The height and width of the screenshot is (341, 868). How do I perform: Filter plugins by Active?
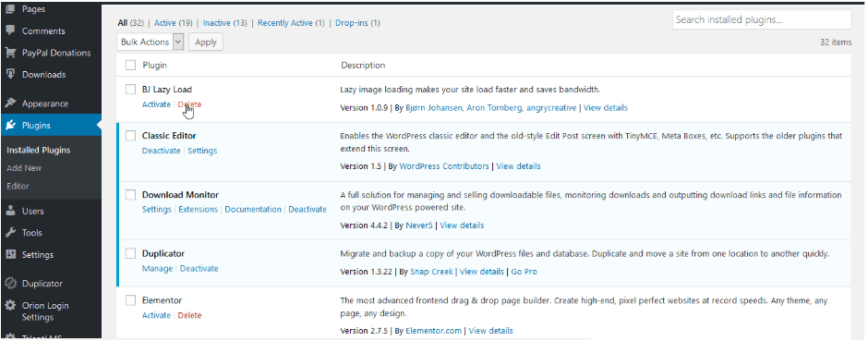coord(165,23)
